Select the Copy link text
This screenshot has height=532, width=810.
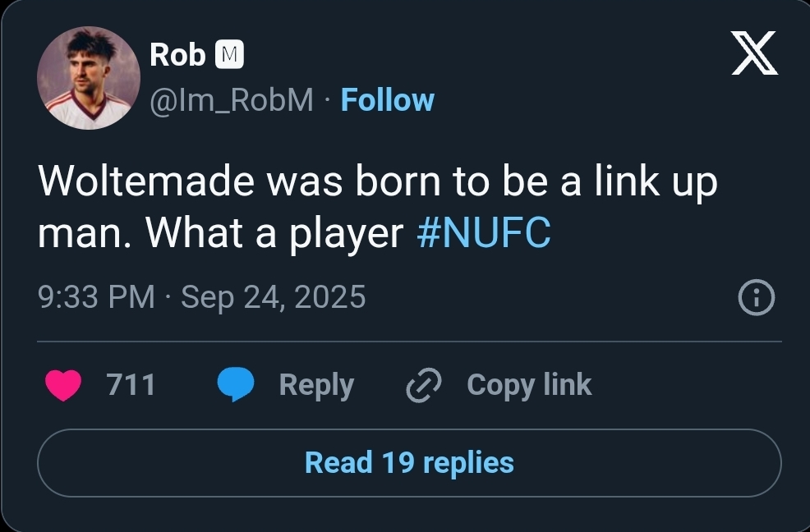528,384
